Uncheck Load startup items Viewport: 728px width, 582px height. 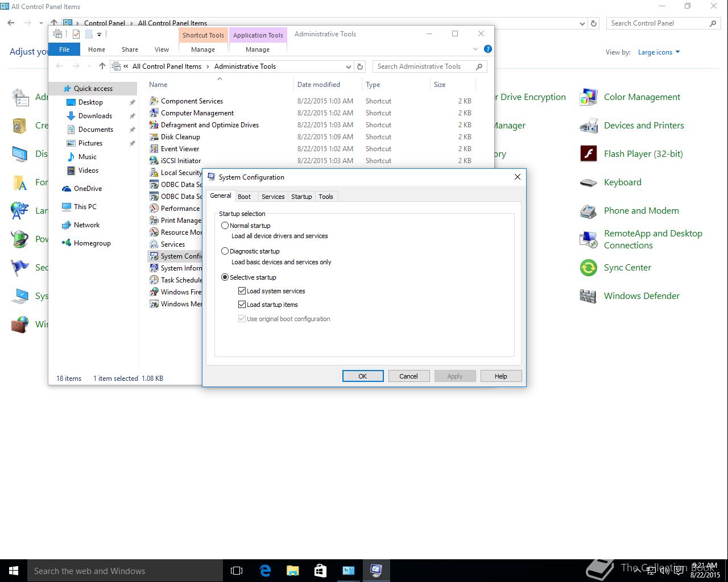coord(242,305)
